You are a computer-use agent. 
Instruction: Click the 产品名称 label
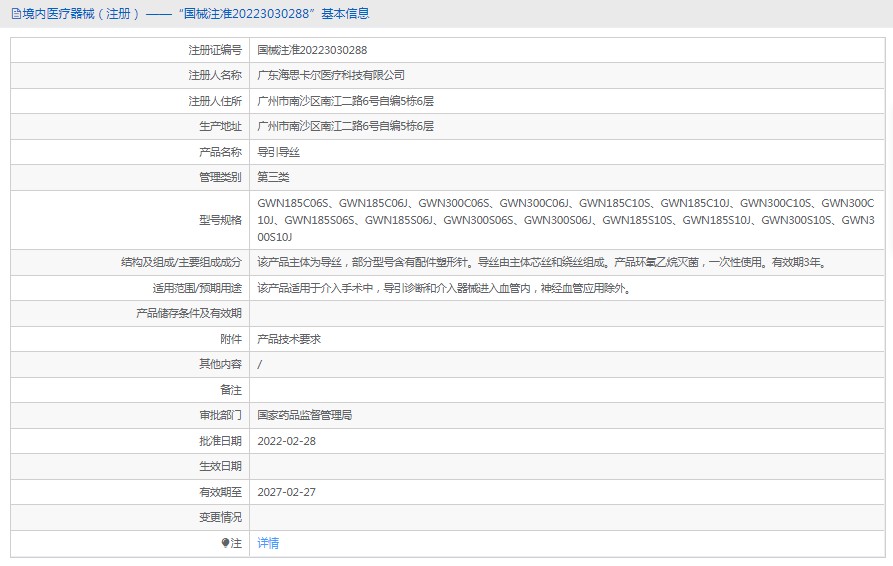(220, 152)
